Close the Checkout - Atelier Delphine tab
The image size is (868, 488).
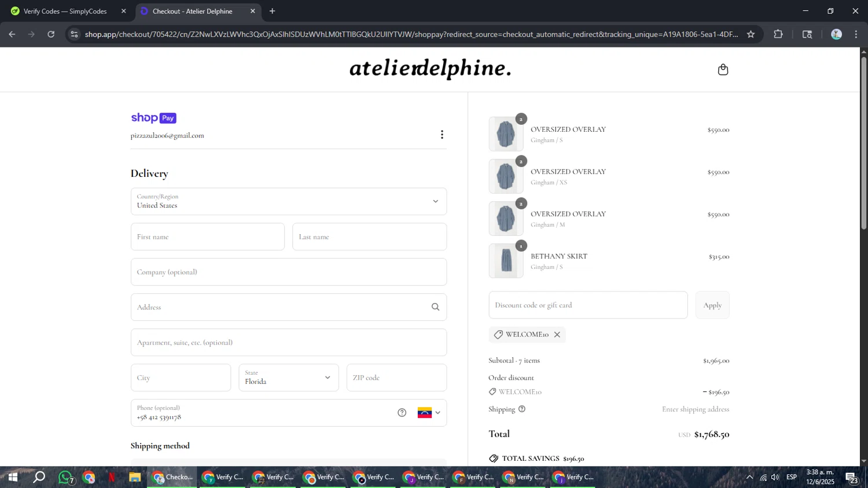[x=252, y=11]
